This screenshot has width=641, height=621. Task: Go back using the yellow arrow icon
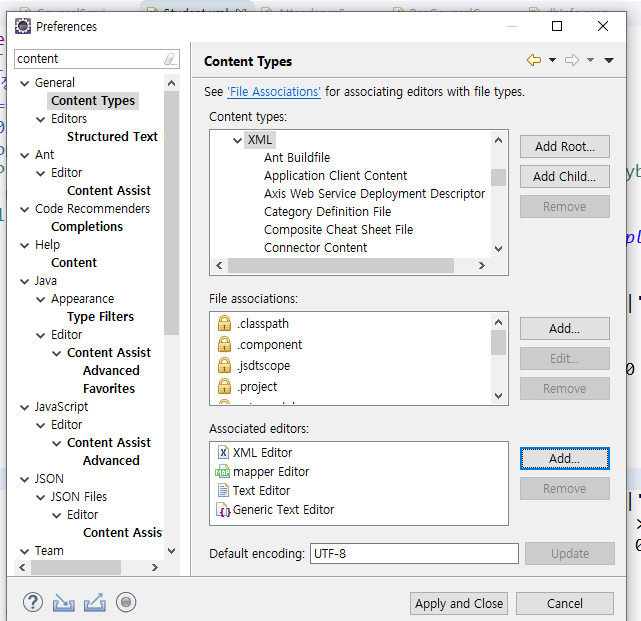[x=534, y=60]
